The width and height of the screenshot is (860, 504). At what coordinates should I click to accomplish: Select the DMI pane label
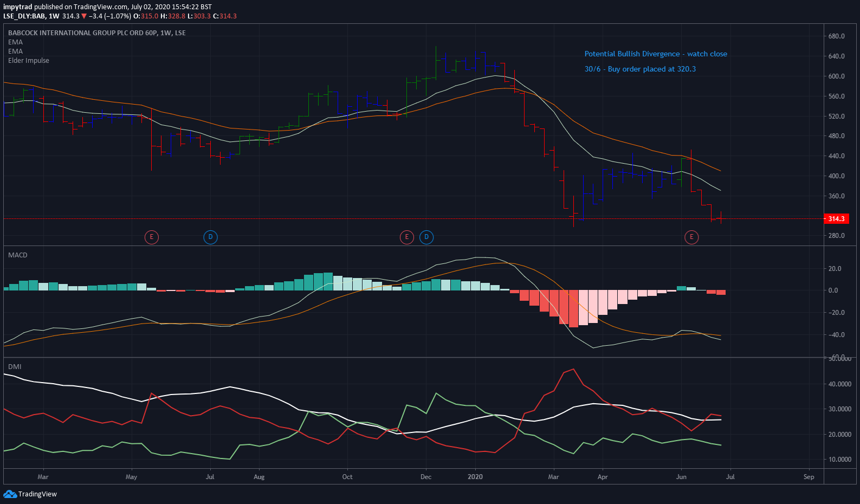[x=15, y=367]
